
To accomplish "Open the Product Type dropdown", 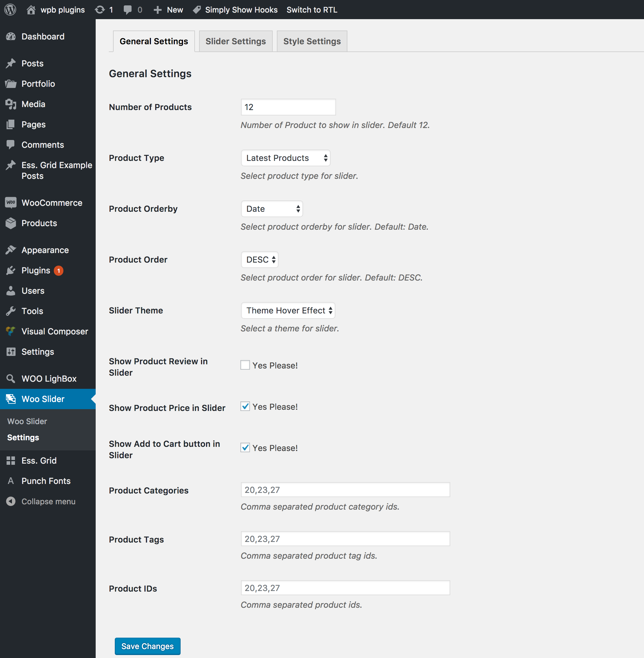I will pos(286,158).
